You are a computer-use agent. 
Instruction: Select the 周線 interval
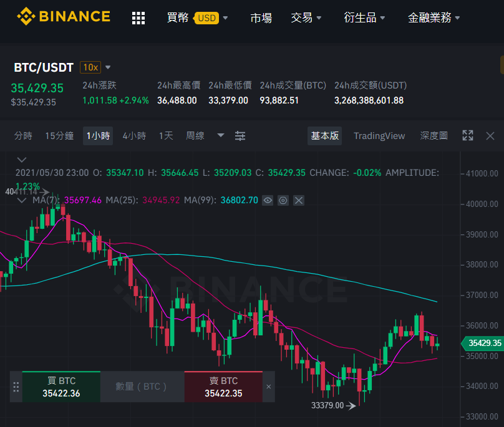[x=195, y=136]
